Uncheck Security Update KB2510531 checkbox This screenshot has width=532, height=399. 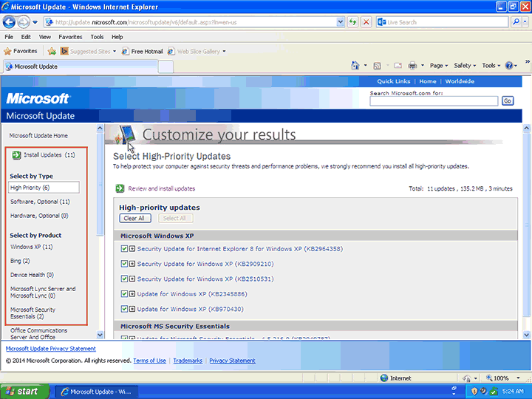coord(124,279)
